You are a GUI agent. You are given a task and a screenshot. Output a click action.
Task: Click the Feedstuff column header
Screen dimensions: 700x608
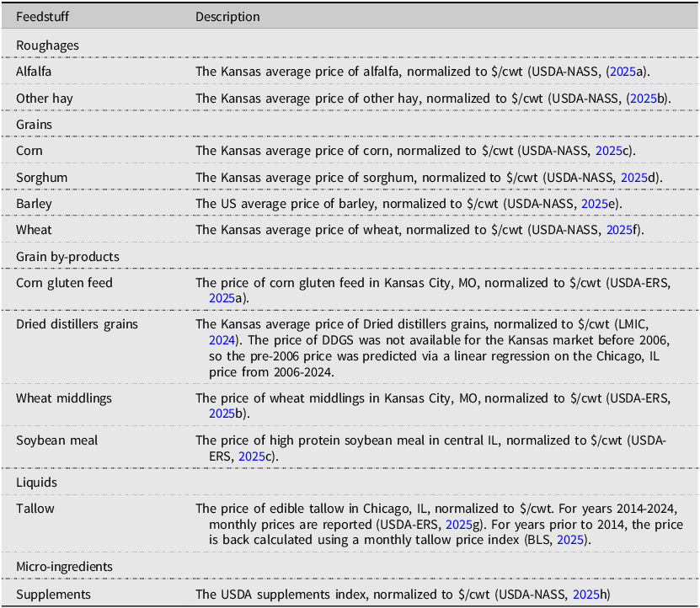click(x=42, y=17)
